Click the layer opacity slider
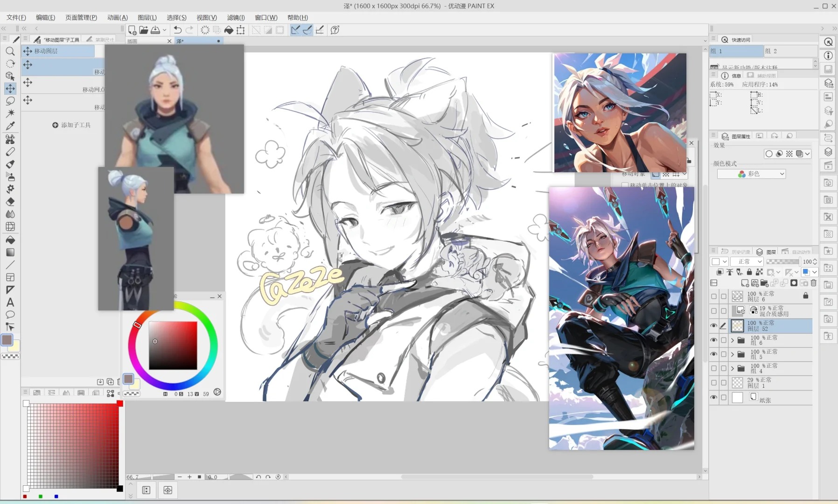Image resolution: width=838 pixels, height=504 pixels. (x=782, y=261)
